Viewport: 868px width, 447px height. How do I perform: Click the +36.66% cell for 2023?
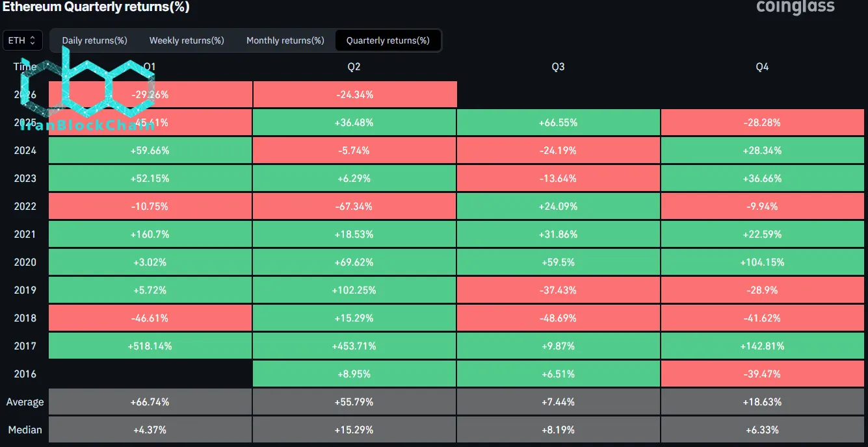(x=763, y=178)
